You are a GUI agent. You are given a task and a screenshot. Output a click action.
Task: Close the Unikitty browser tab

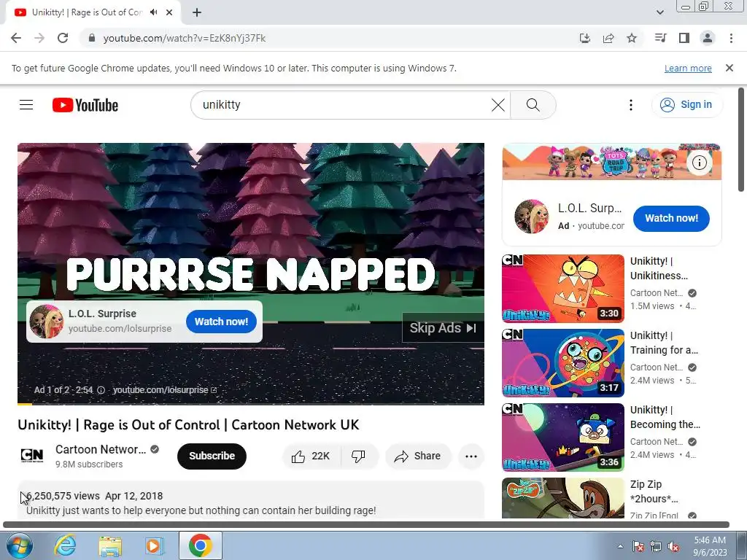169,12
